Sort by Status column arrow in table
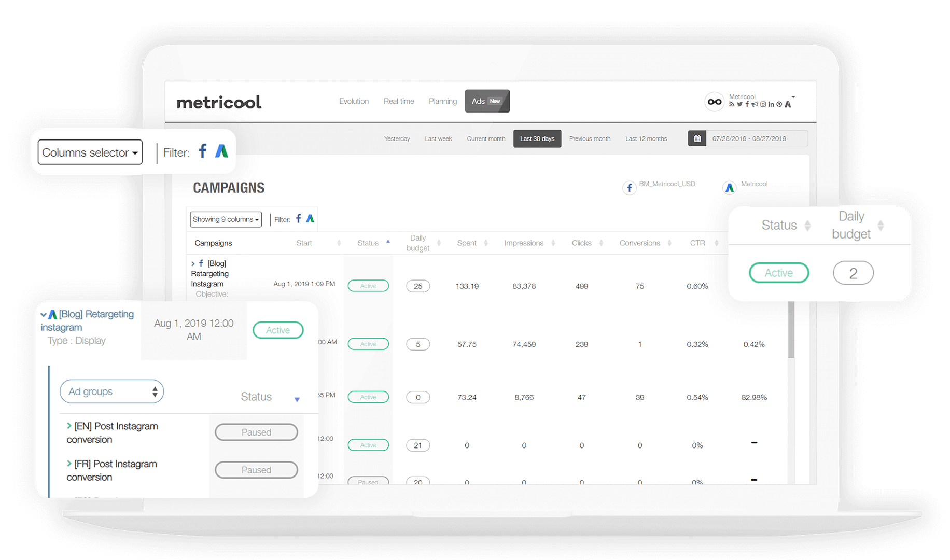The height and width of the screenshot is (560, 950). 388,242
